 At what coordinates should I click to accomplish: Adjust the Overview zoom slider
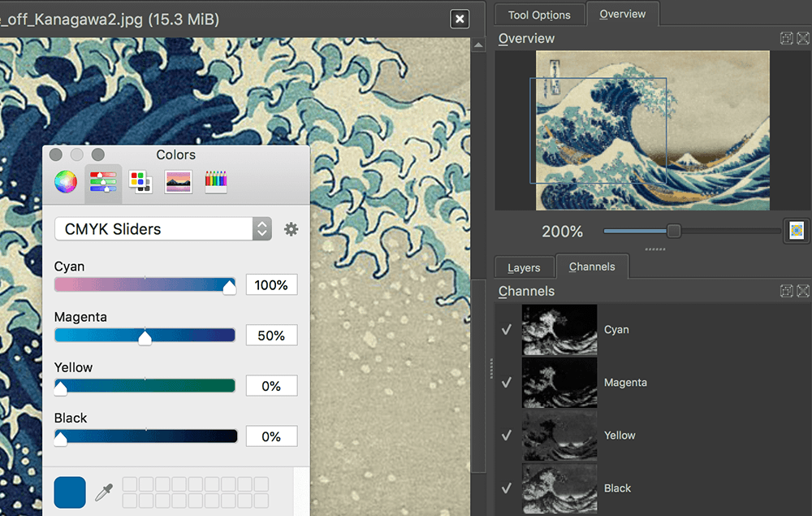click(x=692, y=231)
